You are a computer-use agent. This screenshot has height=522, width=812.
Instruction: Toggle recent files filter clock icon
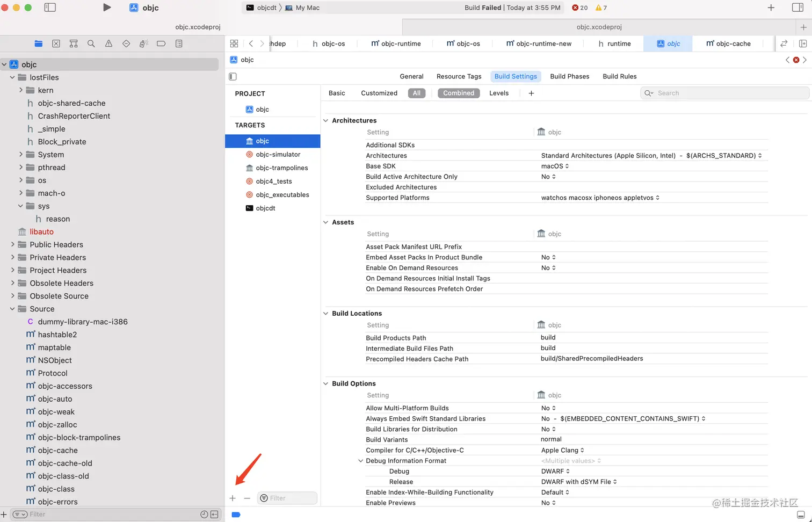(x=204, y=514)
